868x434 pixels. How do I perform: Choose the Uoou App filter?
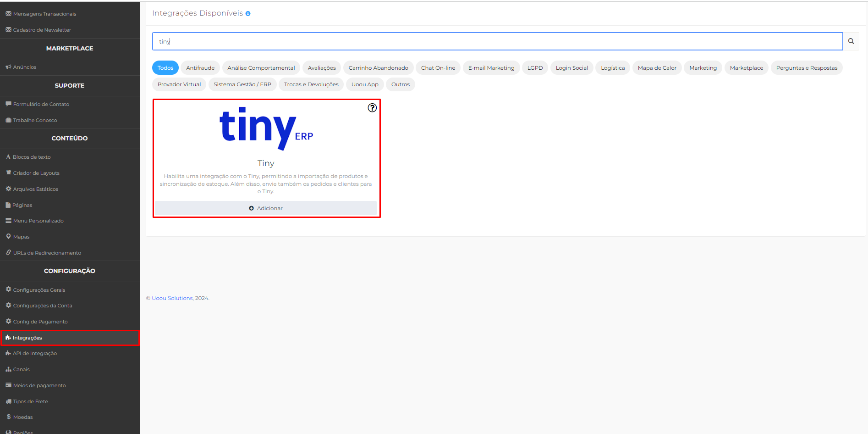(365, 84)
